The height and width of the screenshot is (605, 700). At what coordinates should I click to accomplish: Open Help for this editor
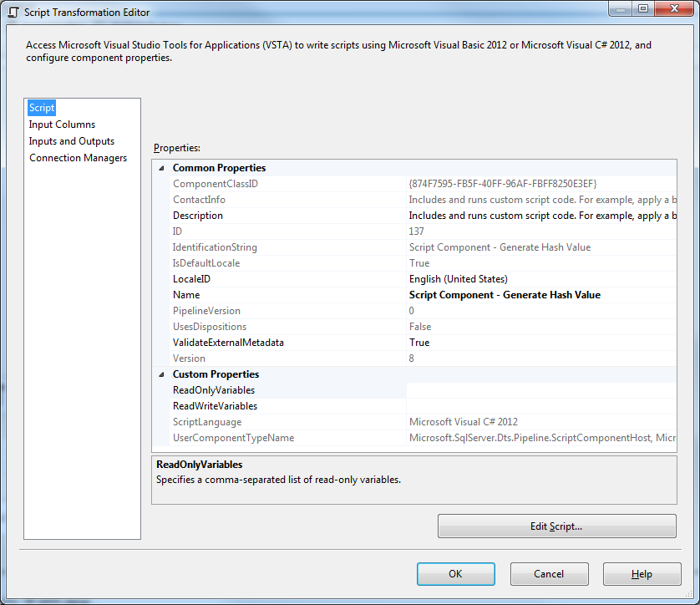tap(642, 574)
